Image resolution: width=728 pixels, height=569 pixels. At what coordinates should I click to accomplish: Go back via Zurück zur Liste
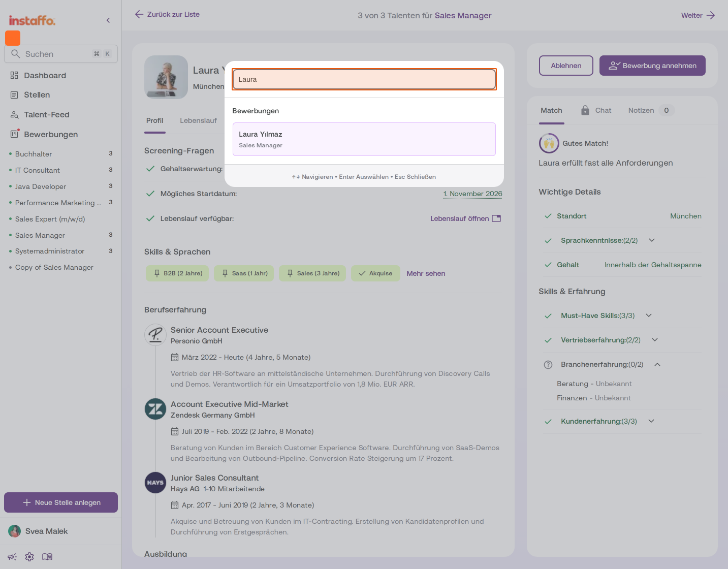coord(167,15)
